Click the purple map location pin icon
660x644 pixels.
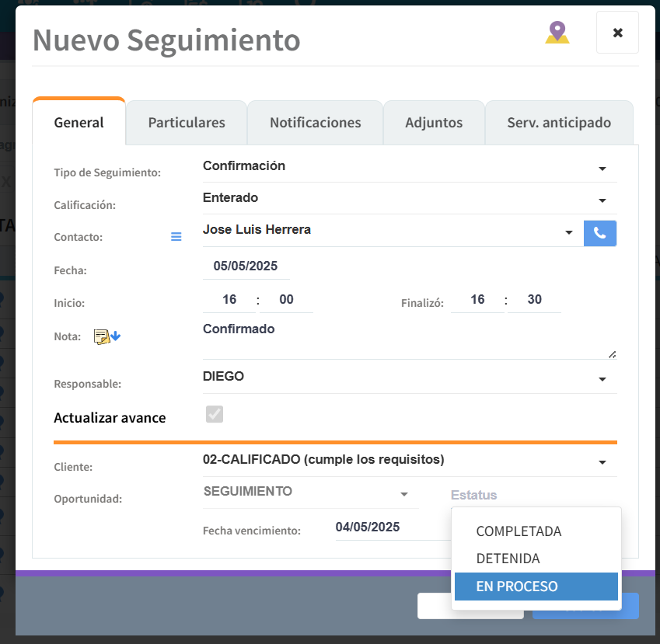(556, 33)
